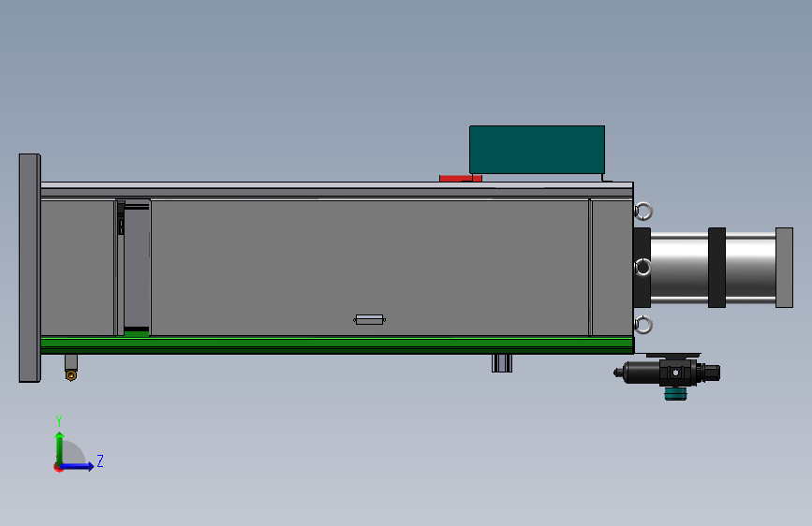Viewport: 812px width, 526px height.
Task: Click the red part under the teal box
Action: point(461,178)
